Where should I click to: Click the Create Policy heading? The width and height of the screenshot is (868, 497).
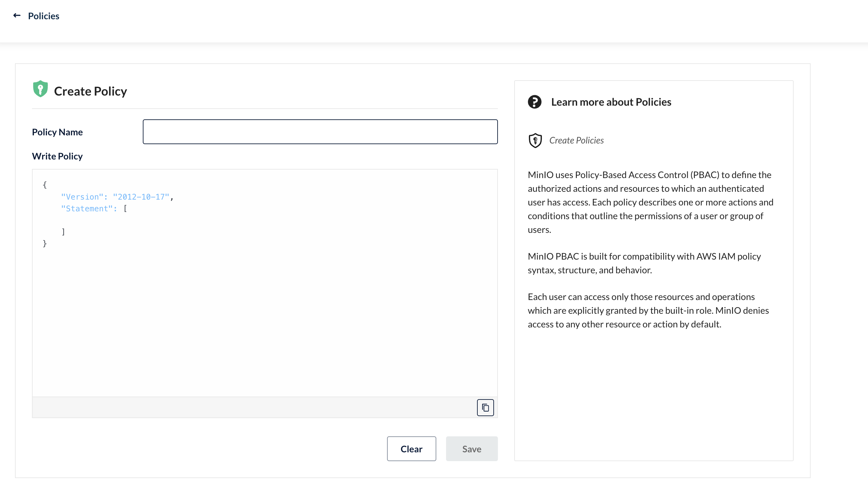click(x=90, y=91)
